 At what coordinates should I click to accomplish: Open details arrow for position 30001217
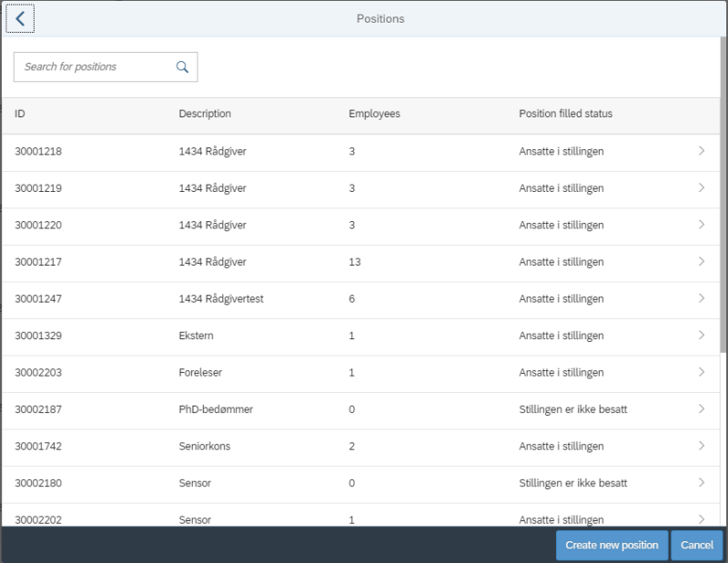pos(701,261)
